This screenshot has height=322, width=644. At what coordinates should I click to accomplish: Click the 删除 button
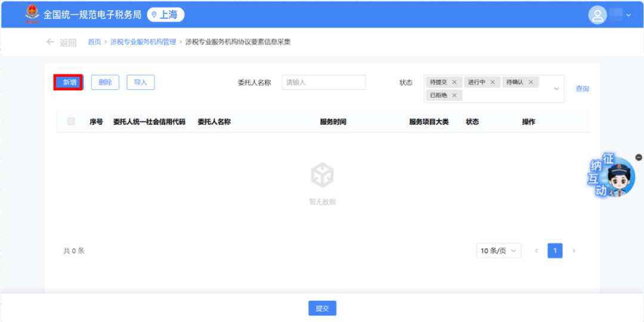105,82
